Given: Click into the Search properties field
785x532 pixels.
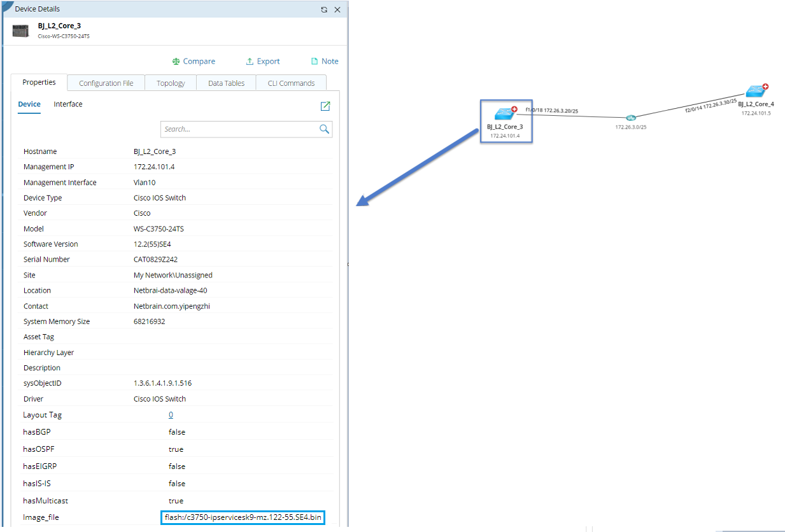Looking at the screenshot, I should [x=239, y=129].
